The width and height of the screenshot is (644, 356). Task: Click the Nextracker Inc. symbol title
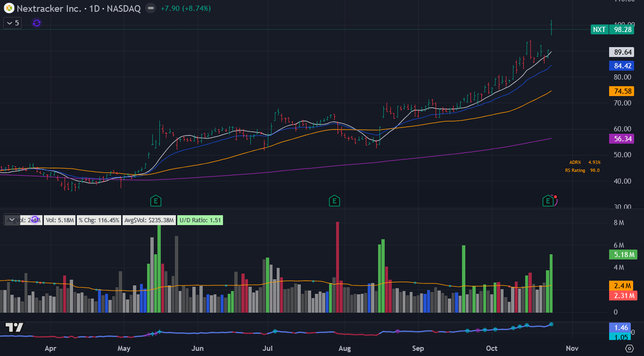point(79,8)
